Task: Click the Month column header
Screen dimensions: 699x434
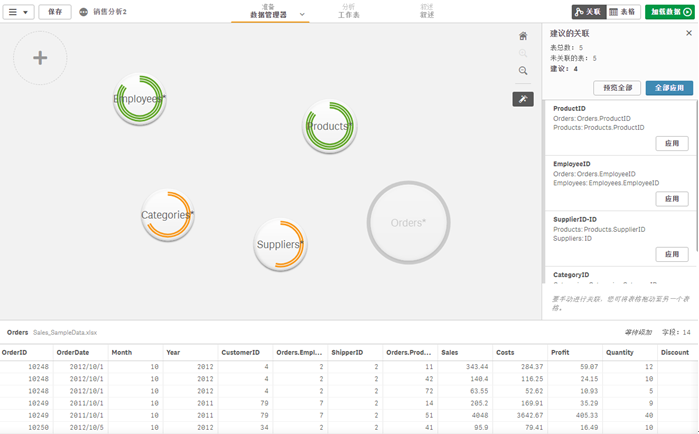Action: point(136,352)
